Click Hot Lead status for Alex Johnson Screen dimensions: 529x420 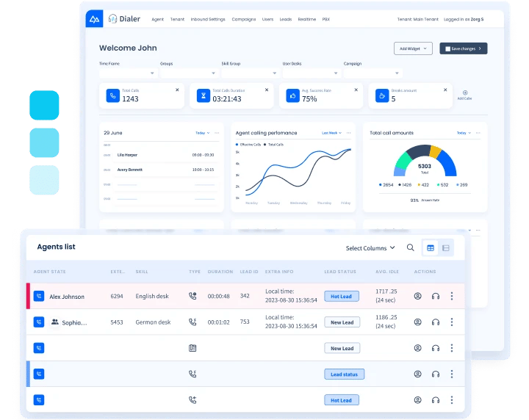(x=342, y=297)
